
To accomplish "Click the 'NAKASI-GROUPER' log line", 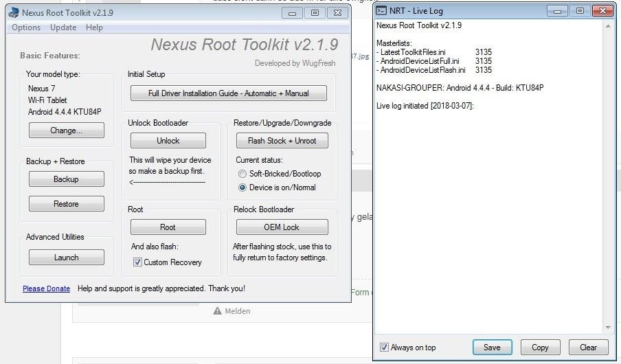I will coord(460,88).
